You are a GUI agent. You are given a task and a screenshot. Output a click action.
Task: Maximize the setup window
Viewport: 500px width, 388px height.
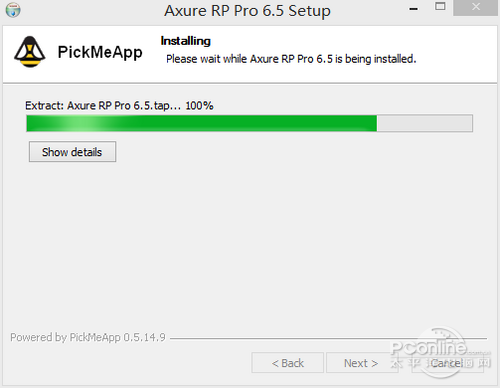click(440, 6)
